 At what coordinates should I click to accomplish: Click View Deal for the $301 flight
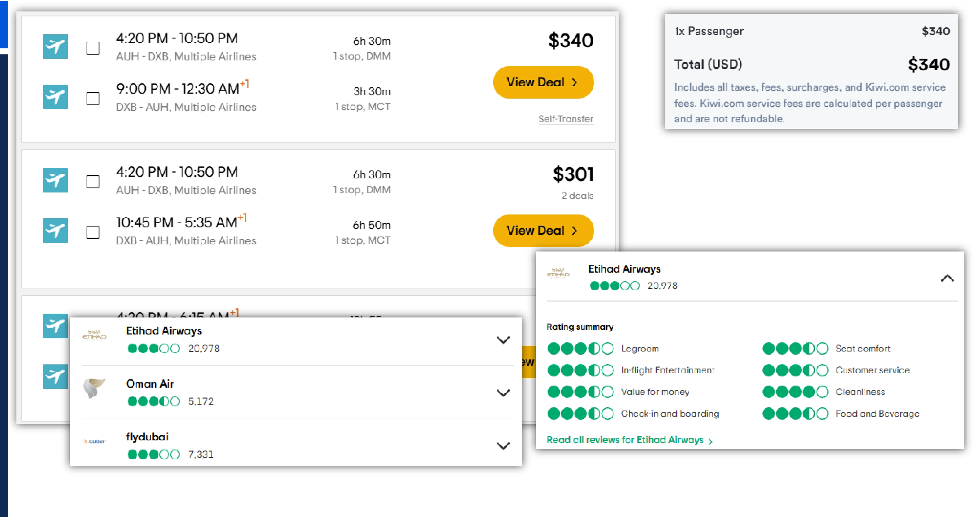pyautogui.click(x=543, y=231)
